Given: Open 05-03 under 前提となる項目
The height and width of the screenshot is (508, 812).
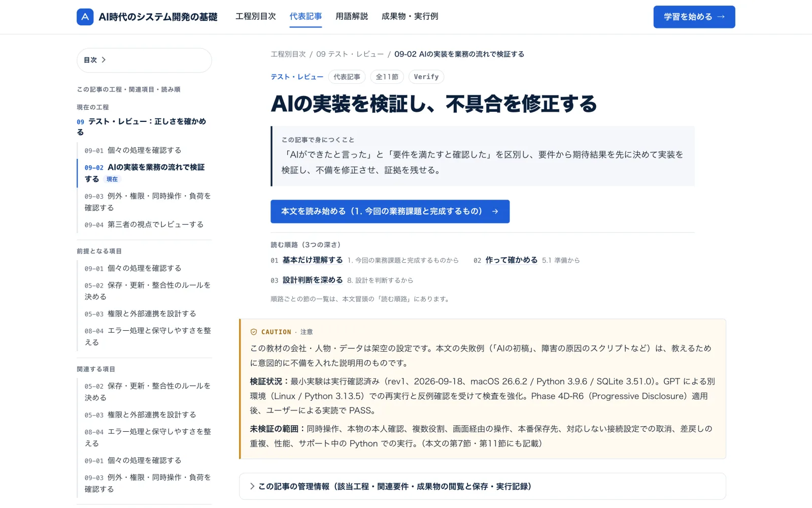Looking at the screenshot, I should (141, 314).
